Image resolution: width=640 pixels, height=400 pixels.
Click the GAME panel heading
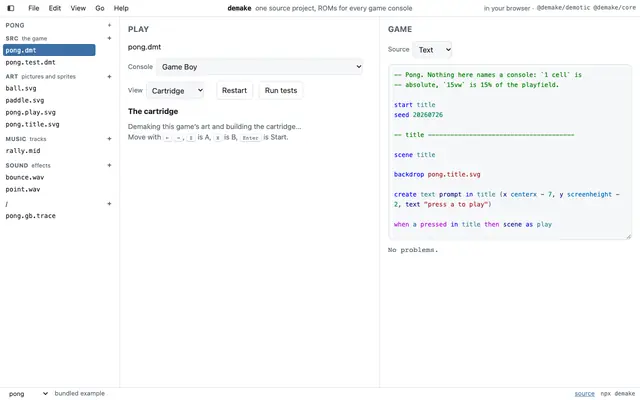(400, 29)
